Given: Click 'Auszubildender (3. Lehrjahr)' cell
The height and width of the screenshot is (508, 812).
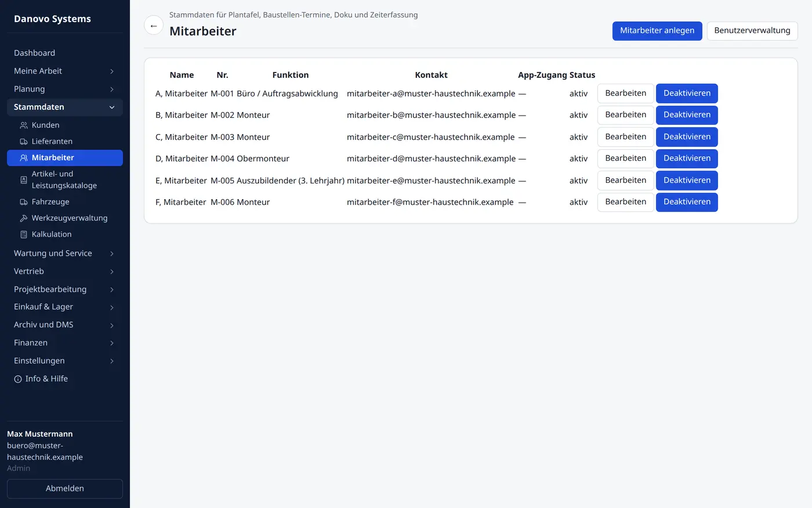Looking at the screenshot, I should pyautogui.click(x=291, y=181).
